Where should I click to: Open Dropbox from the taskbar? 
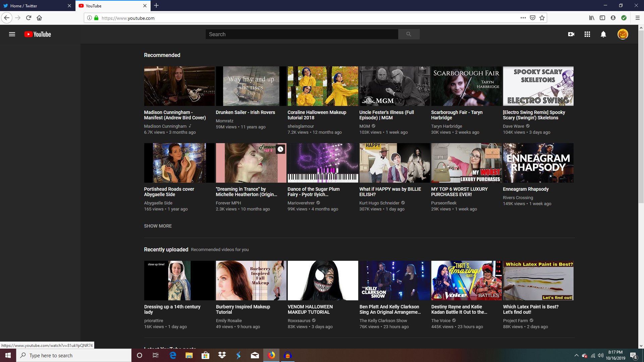222,355
